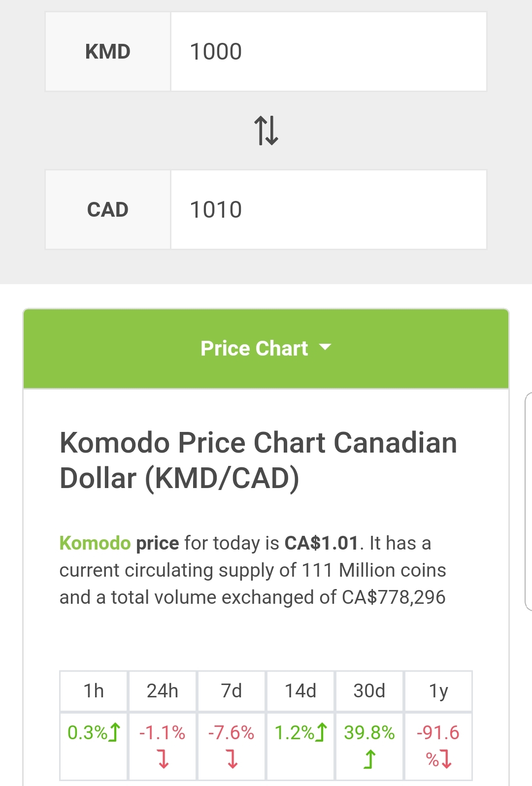The height and width of the screenshot is (786, 532).
Task: Select the 14d column header
Action: (300, 691)
